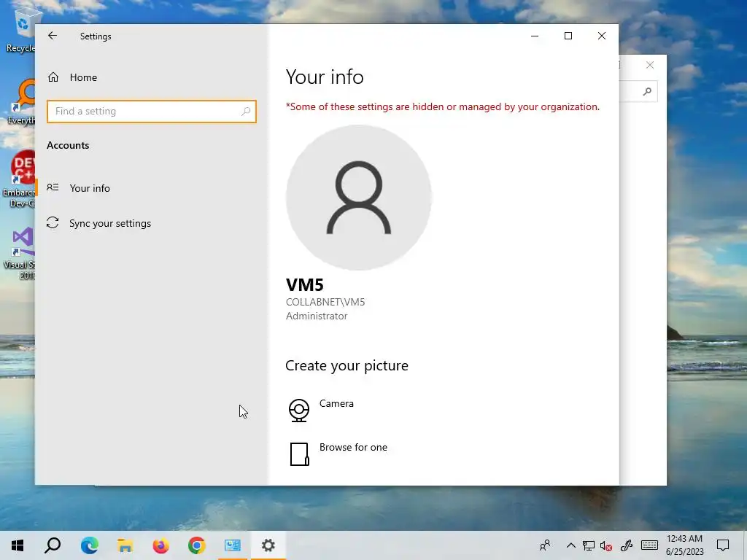Screen dimensions: 747x560
Task: Choose Camera to create your picture
Action: pyautogui.click(x=336, y=403)
